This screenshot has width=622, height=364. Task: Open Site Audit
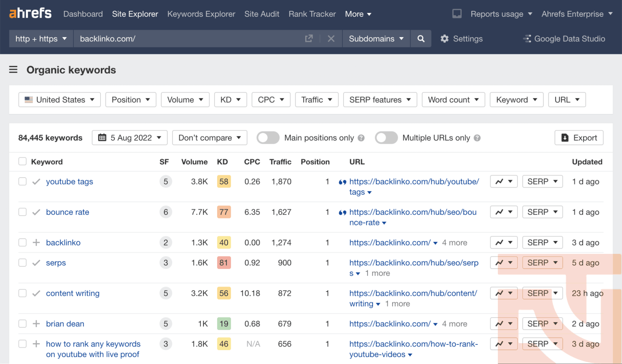(x=262, y=14)
